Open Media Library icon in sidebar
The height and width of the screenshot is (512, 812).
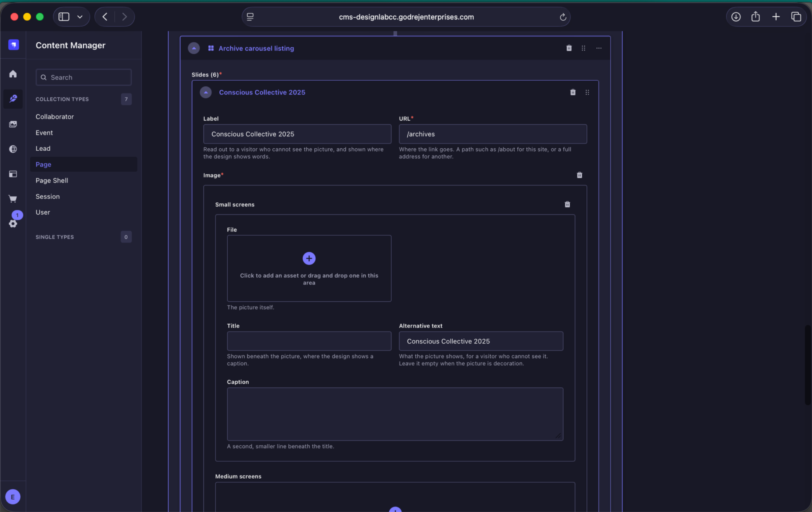[x=13, y=124]
